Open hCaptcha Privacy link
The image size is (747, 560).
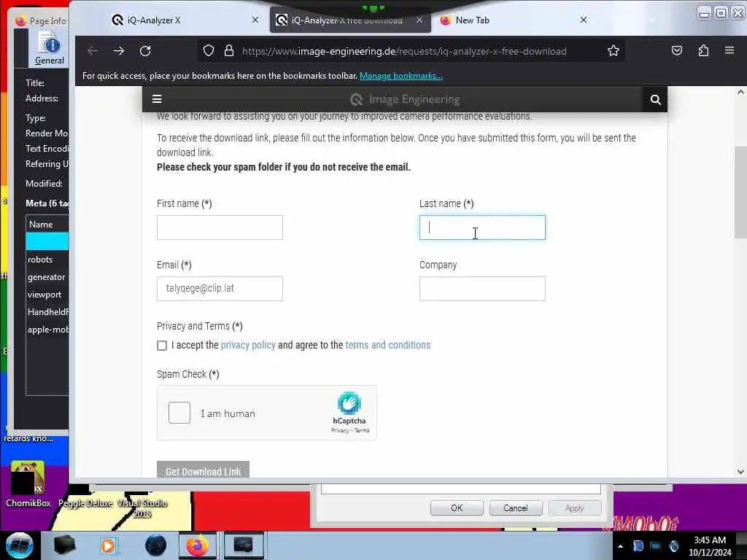click(340, 430)
